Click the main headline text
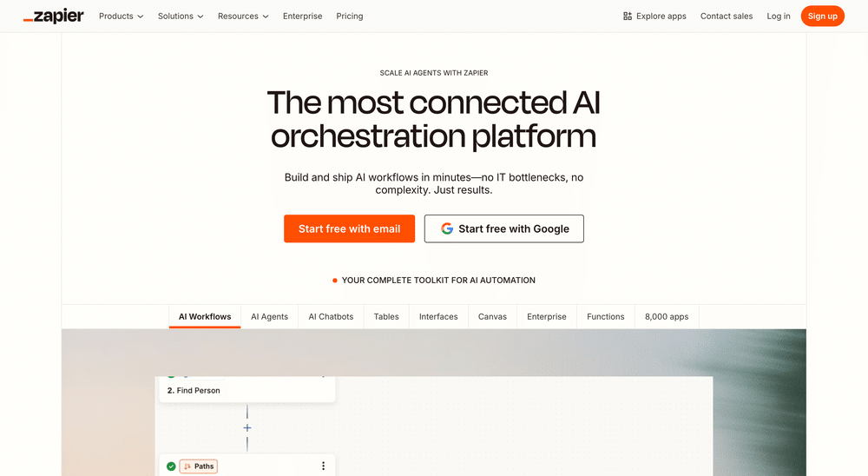This screenshot has height=476, width=868. click(x=434, y=119)
